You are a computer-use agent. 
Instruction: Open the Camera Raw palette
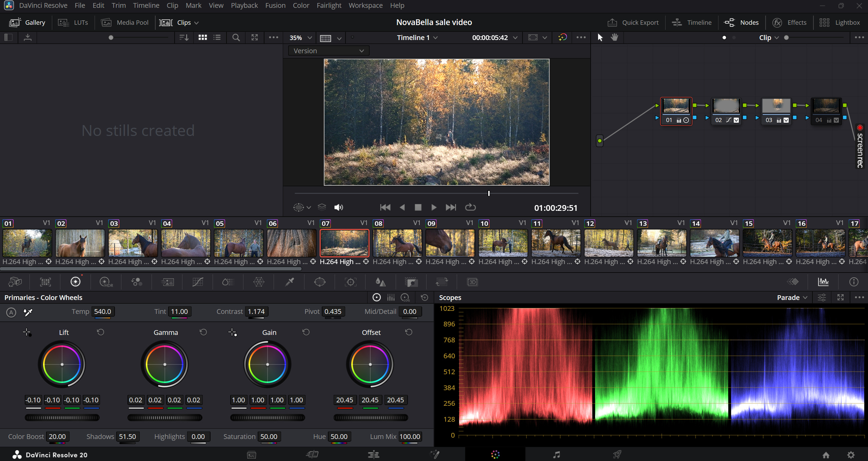[x=15, y=282]
